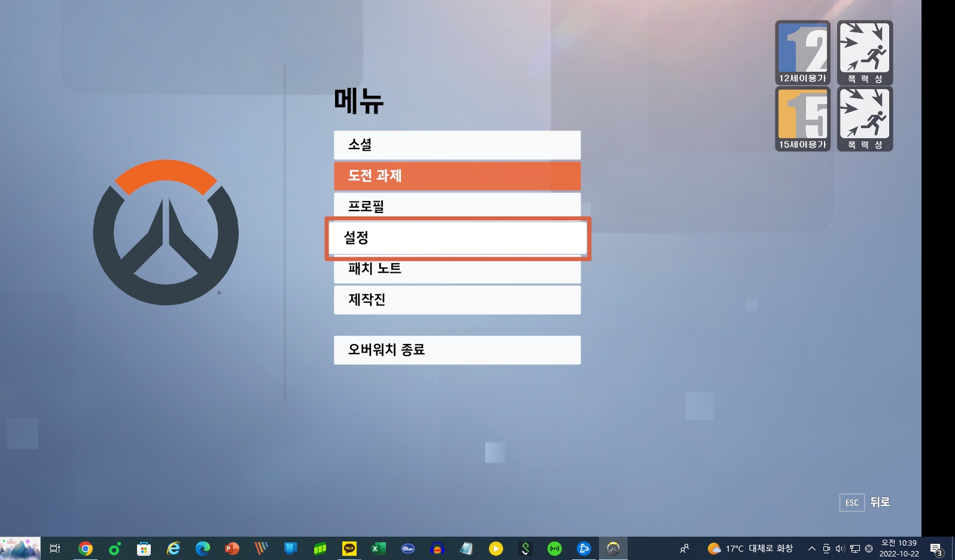Screen dimensions: 955x560
Task: Select 도전 과제 in the menu
Action: click(457, 176)
